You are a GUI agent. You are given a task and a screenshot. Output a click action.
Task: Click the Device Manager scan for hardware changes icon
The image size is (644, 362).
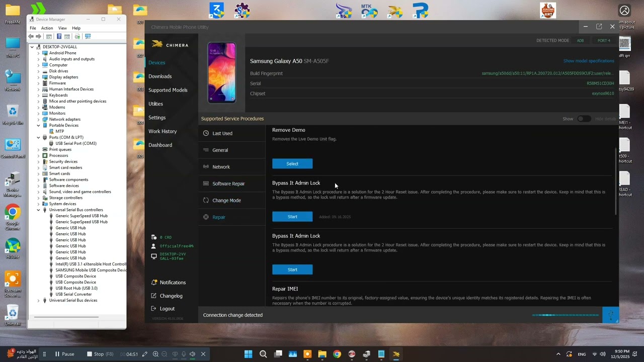[x=88, y=36]
